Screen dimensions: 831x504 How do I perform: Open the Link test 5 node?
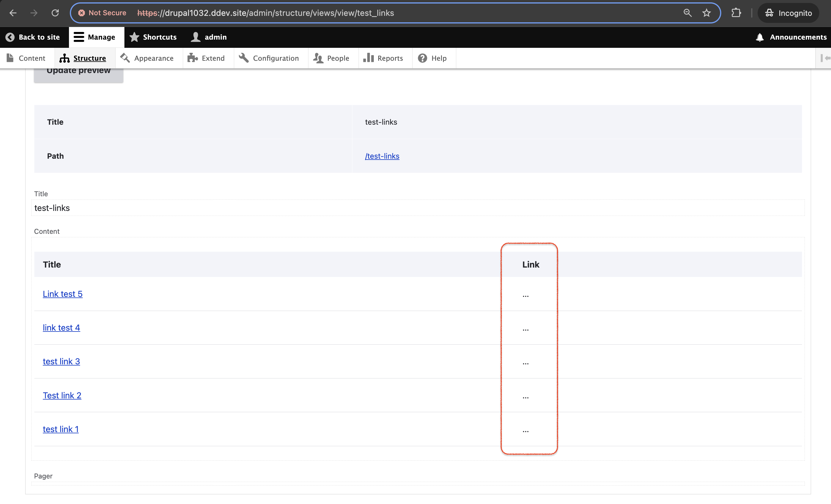click(x=63, y=294)
